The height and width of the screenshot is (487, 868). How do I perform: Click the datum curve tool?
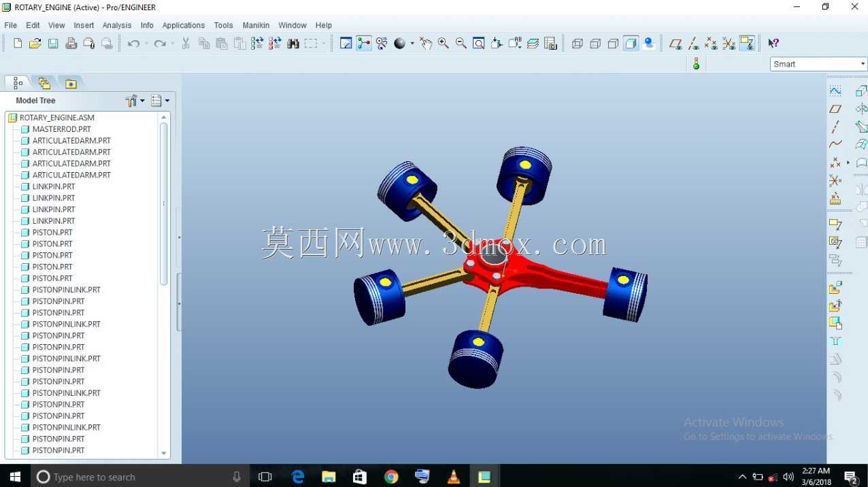click(835, 144)
